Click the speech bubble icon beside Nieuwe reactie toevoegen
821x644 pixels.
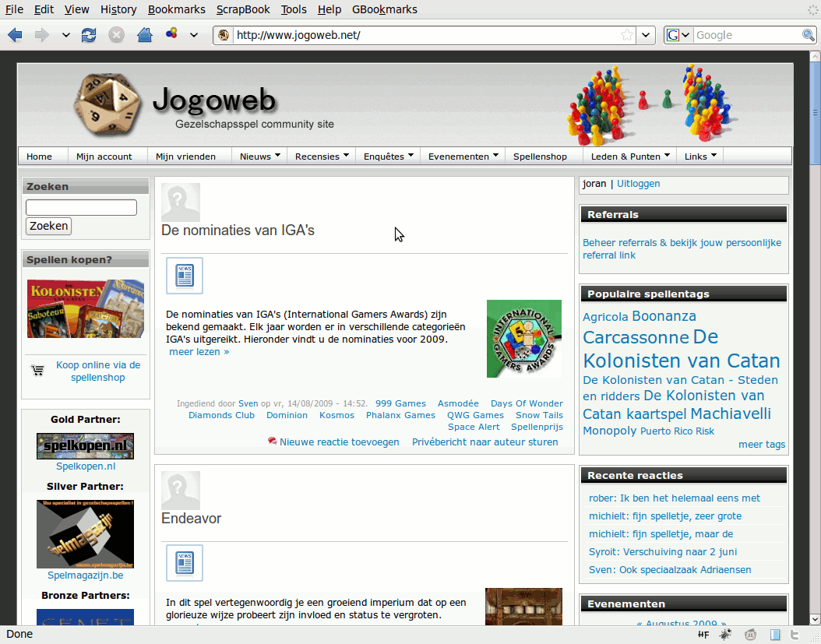[272, 441]
